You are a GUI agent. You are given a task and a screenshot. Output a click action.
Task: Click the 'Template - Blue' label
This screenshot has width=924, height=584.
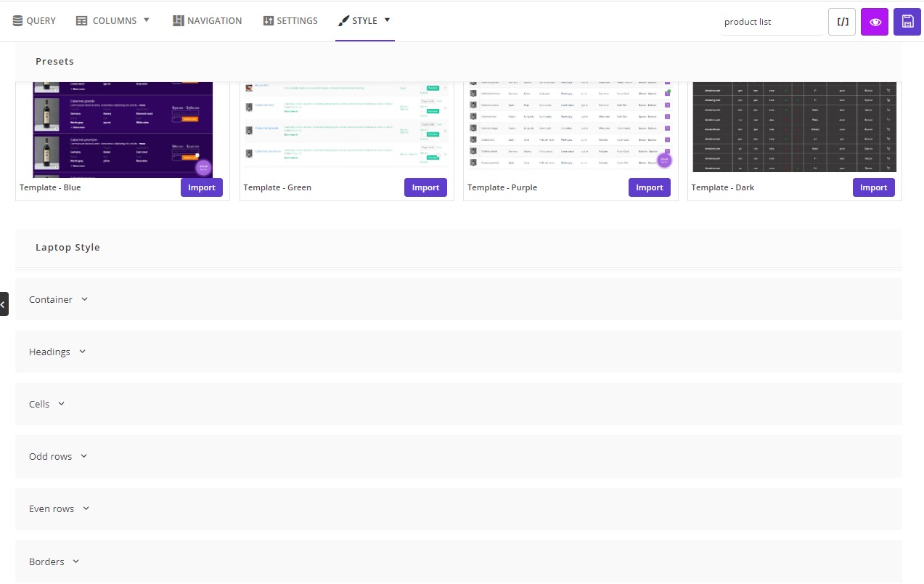(50, 187)
